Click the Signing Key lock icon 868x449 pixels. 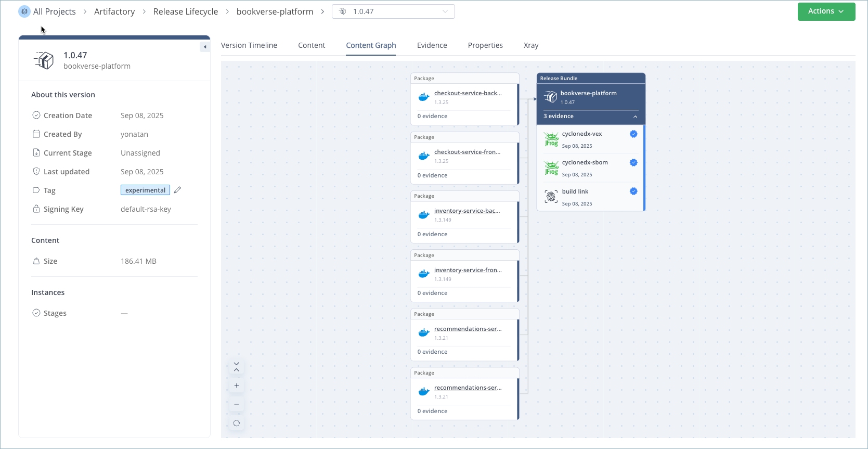point(36,209)
